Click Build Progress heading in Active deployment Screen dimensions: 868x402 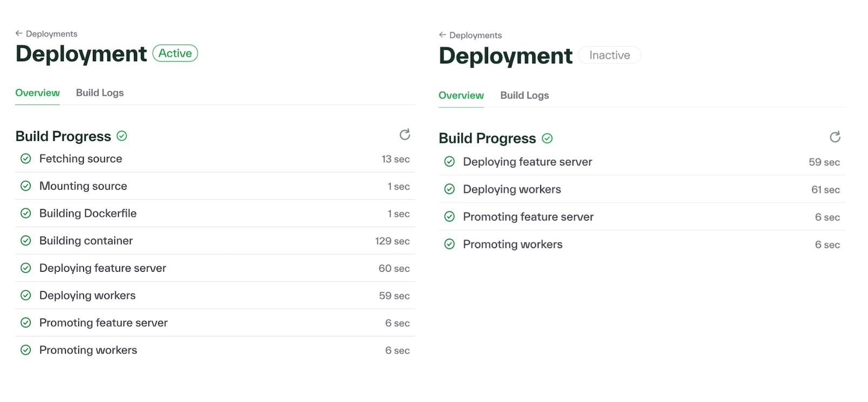pyautogui.click(x=63, y=136)
